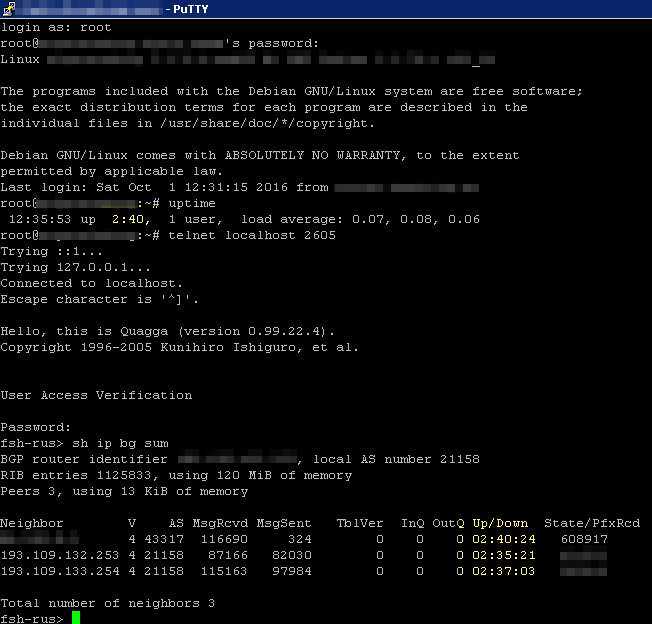
Task: Click neighbor address 193.109.132.253
Action: (x=60, y=555)
